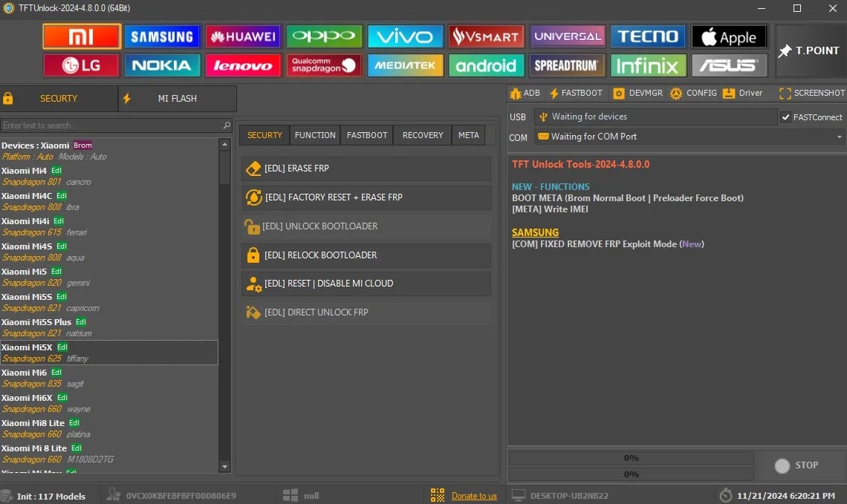The height and width of the screenshot is (504, 847).
Task: Click the USB waiting for devices field
Action: [x=655, y=117]
